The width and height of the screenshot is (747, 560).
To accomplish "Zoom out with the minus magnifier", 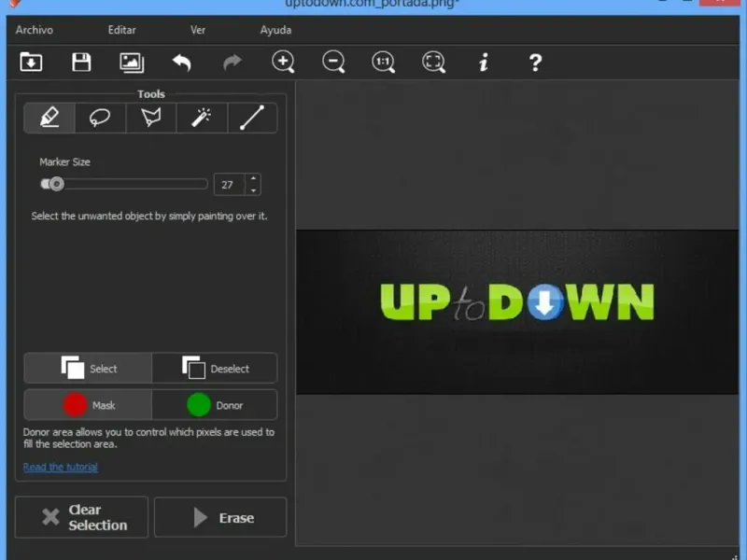I will pos(333,62).
